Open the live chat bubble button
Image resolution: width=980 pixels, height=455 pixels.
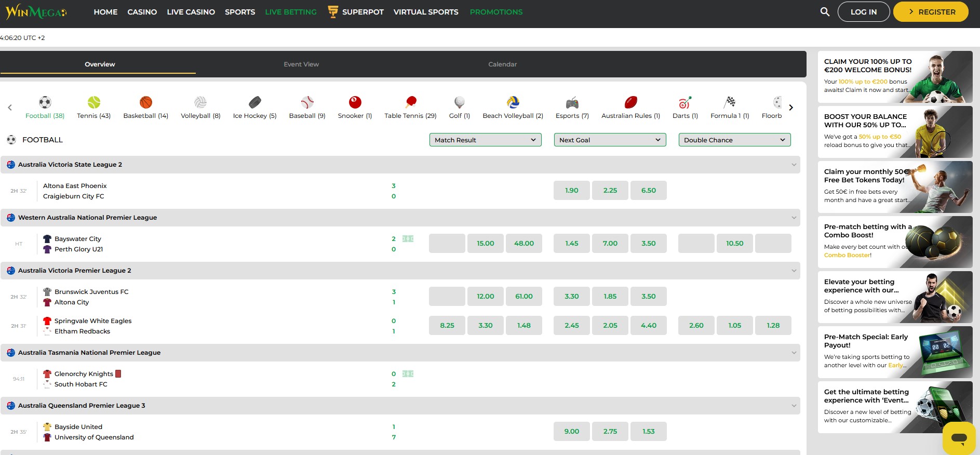tap(959, 438)
